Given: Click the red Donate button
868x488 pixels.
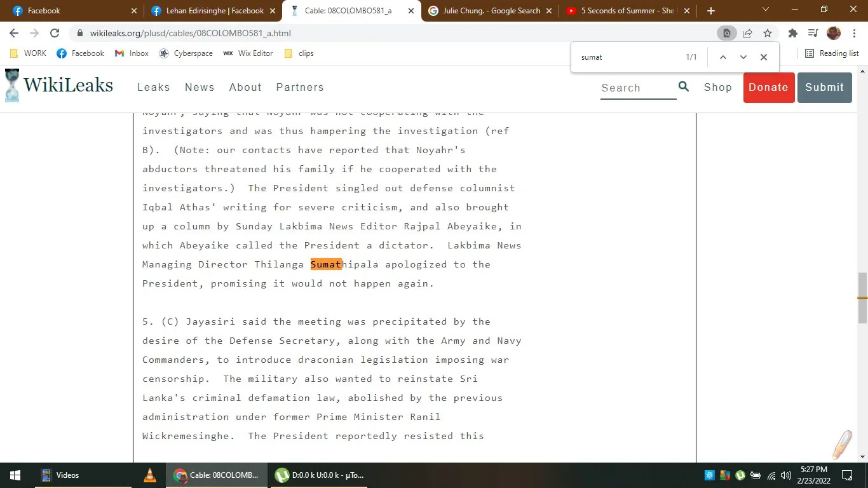Looking at the screenshot, I should pos(769,88).
